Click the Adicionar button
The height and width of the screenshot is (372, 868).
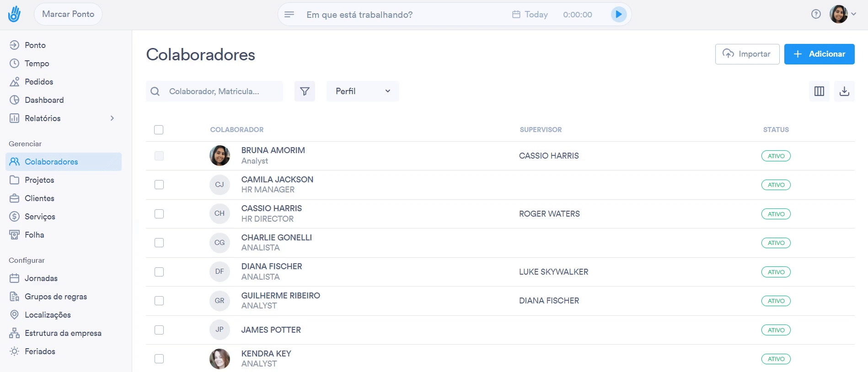(x=819, y=54)
